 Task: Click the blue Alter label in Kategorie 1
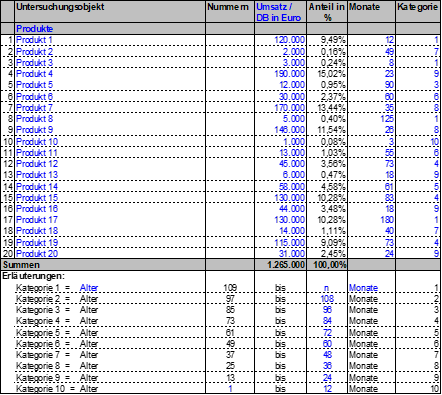pyautogui.click(x=89, y=288)
